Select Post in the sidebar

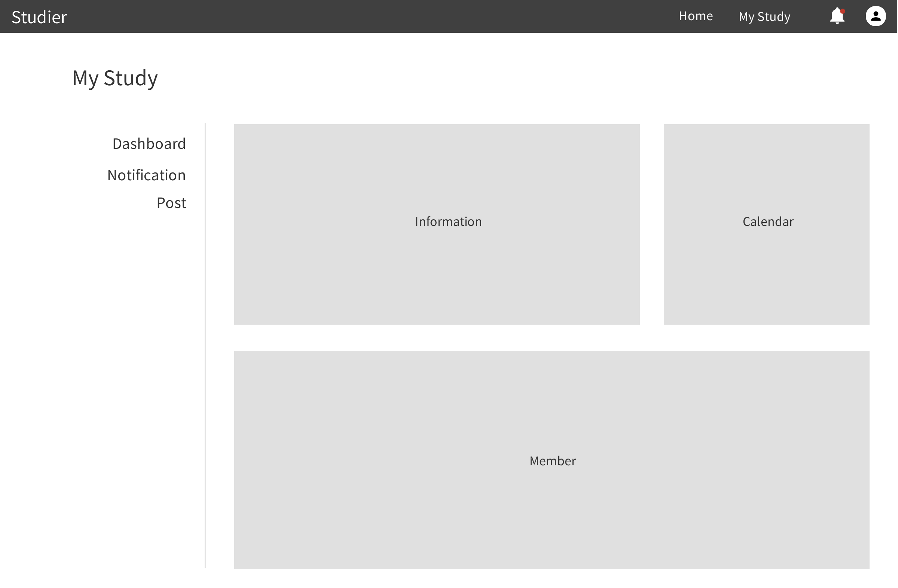(x=171, y=203)
